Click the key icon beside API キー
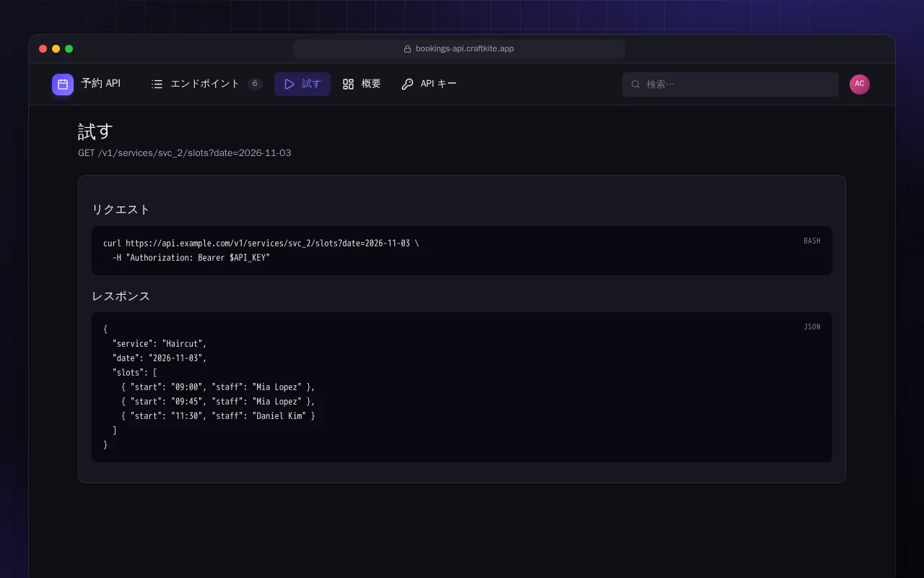 [407, 84]
